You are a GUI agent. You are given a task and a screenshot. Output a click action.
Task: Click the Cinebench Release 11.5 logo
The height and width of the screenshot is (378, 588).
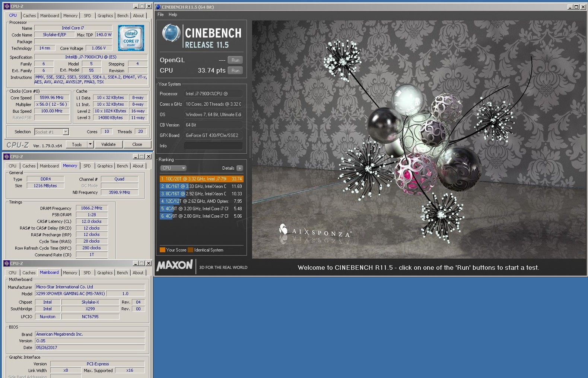tap(201, 36)
